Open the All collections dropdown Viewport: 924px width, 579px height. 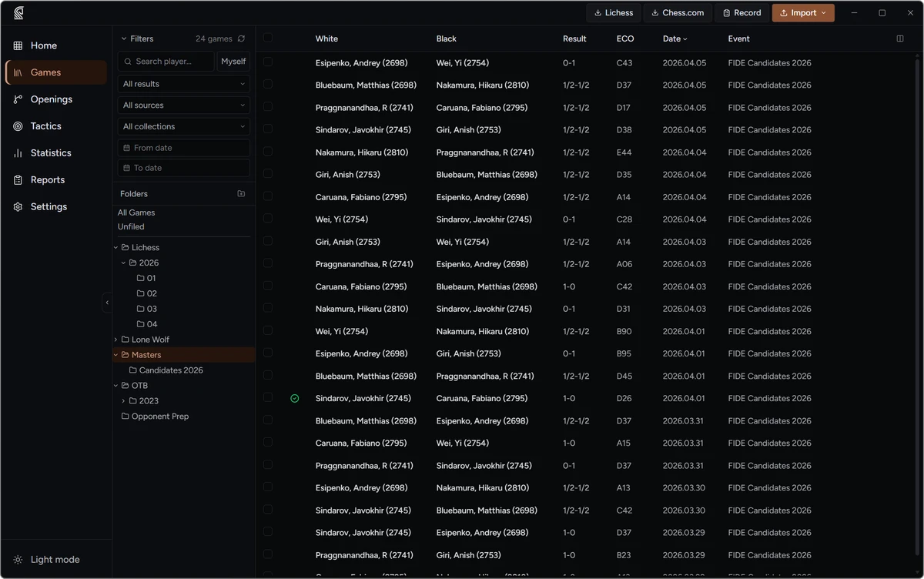(184, 126)
